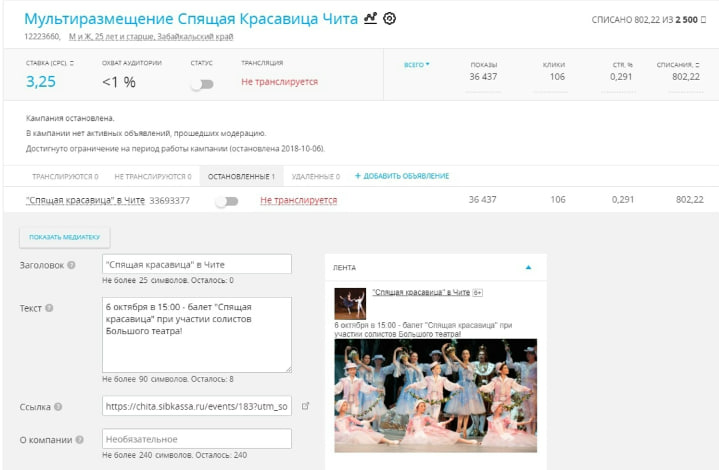Open campaign settings gear icon
The width and height of the screenshot is (719, 470).
pos(389,18)
